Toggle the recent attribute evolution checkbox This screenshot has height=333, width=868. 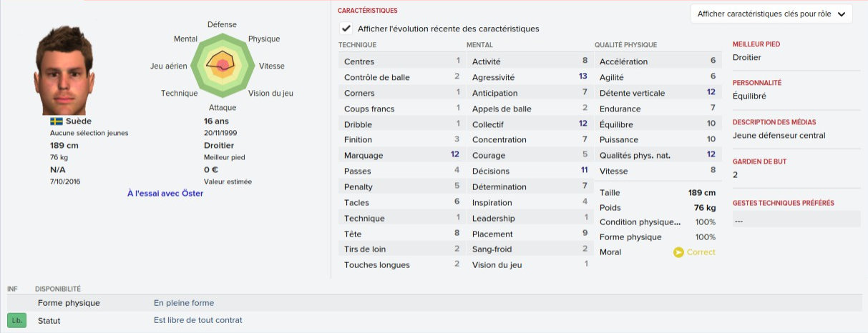pos(346,29)
